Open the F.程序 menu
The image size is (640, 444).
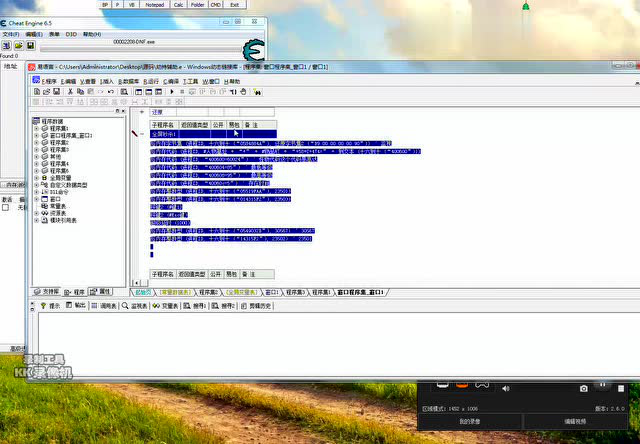click(x=49, y=82)
